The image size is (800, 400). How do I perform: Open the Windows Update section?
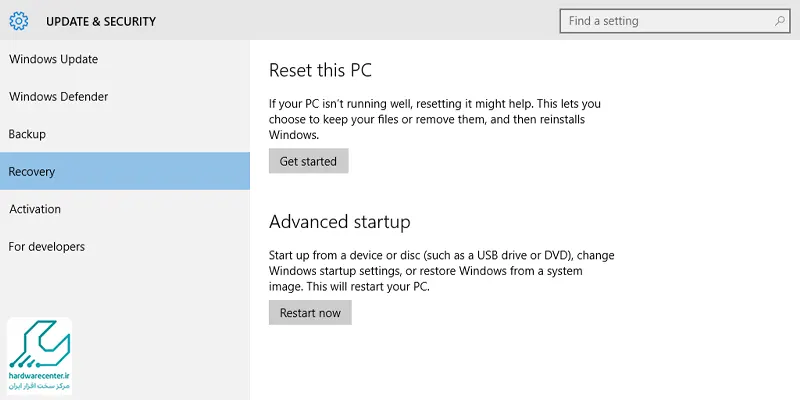click(53, 59)
